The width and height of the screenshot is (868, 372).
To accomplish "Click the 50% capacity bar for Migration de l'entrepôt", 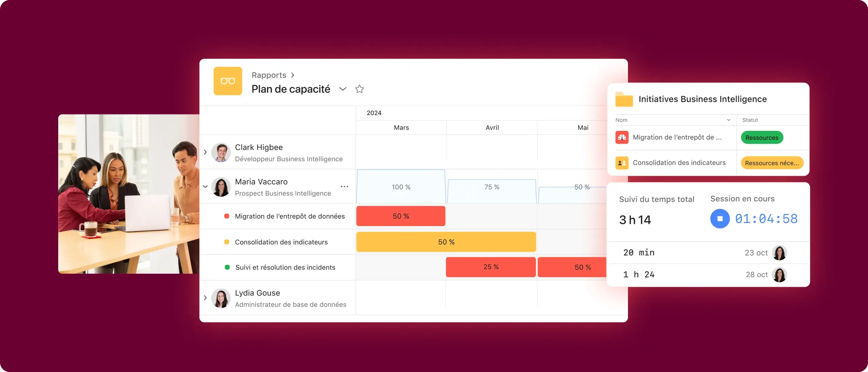I will click(x=401, y=216).
